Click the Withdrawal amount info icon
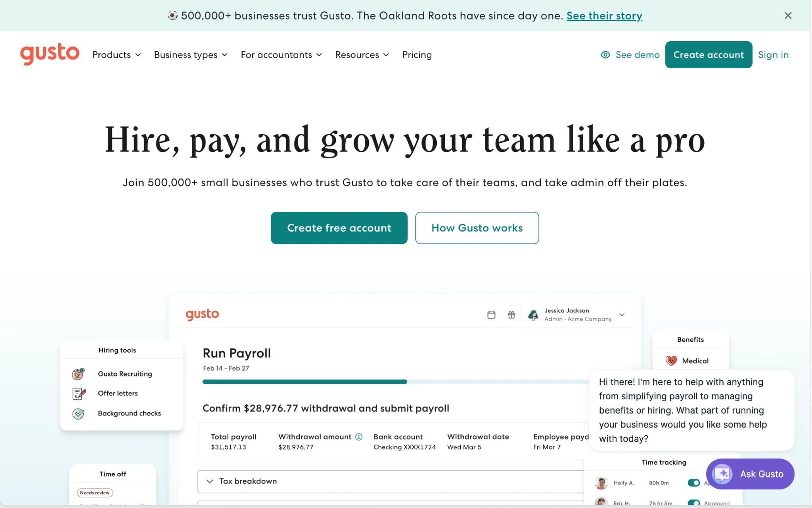 pos(359,437)
